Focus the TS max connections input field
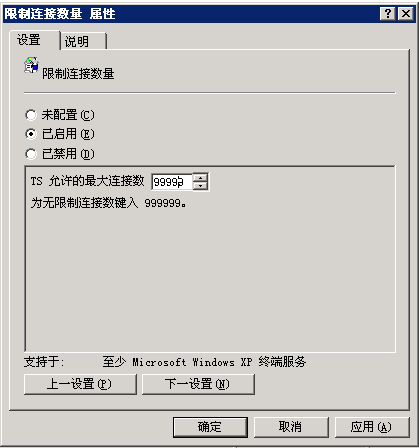Image resolution: width=419 pixels, height=448 pixels. coord(172,182)
